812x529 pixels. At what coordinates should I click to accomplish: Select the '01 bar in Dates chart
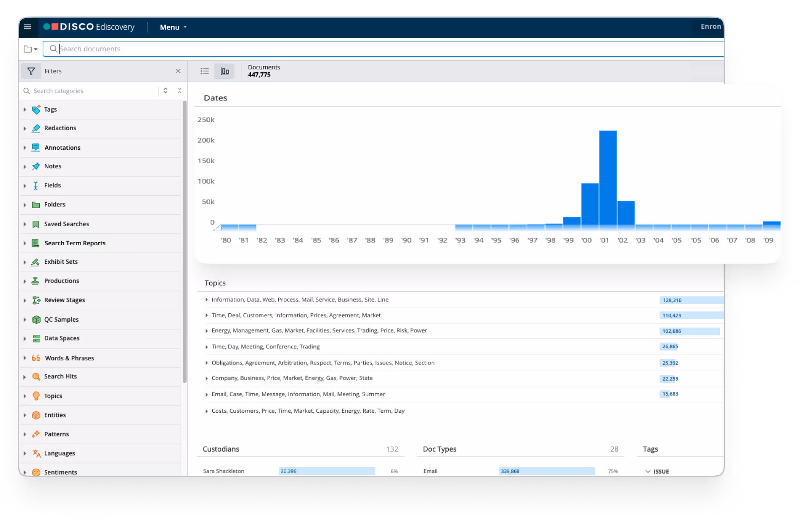pos(608,178)
